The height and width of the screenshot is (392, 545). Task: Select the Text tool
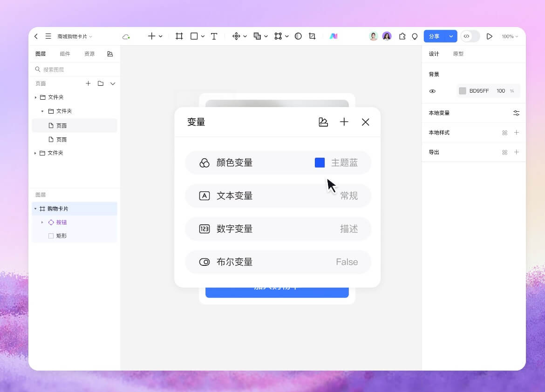214,36
